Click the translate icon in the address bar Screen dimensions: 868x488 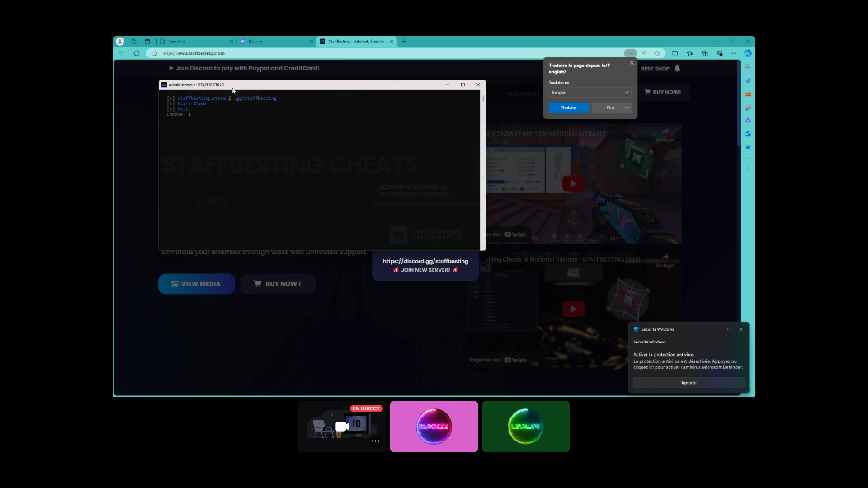pyautogui.click(x=630, y=53)
